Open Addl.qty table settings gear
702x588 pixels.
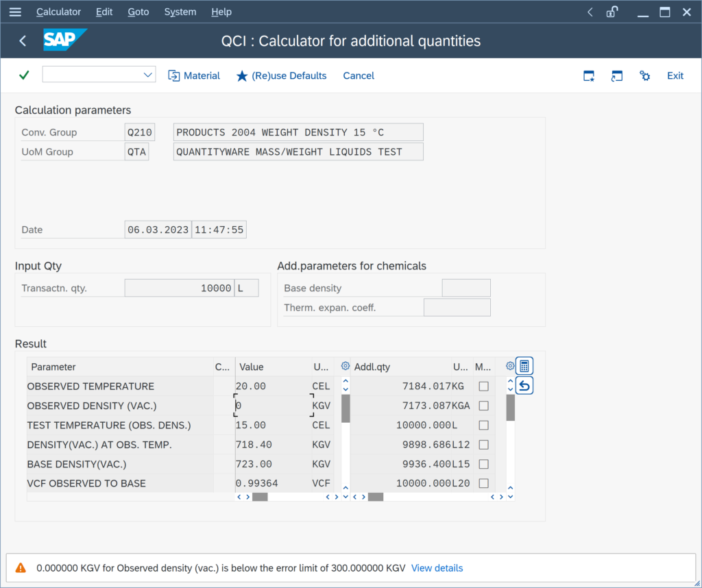click(510, 366)
